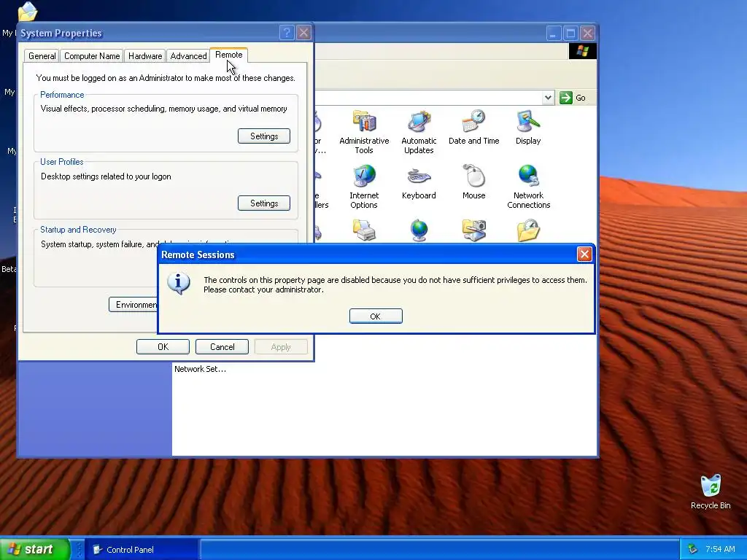Click the Network Set... label
Screen dimensions: 747x560
click(200, 369)
